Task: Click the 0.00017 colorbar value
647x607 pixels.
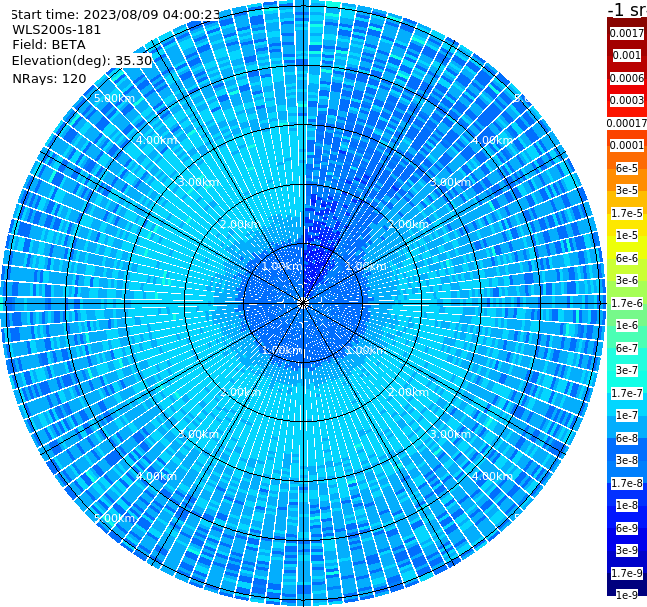Action: (x=627, y=123)
